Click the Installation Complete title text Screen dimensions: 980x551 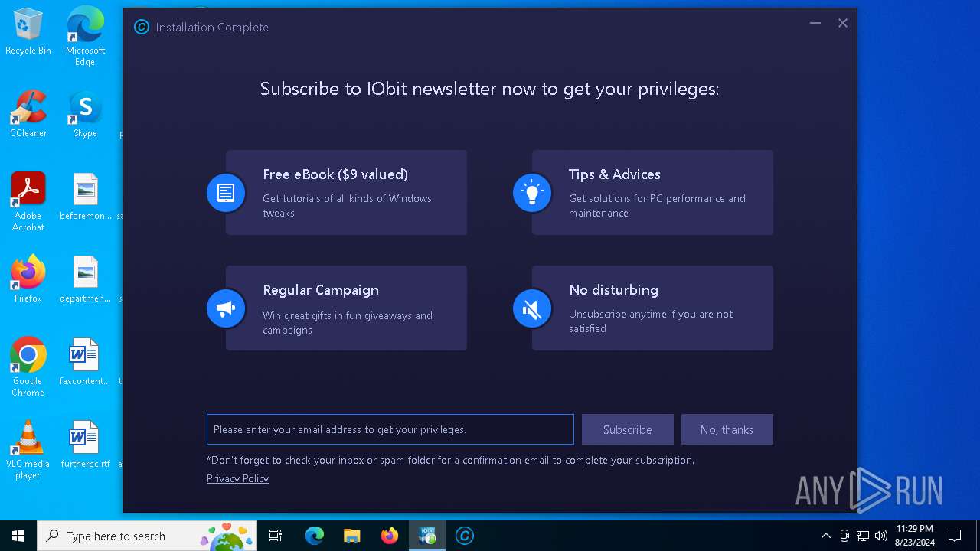tap(212, 28)
